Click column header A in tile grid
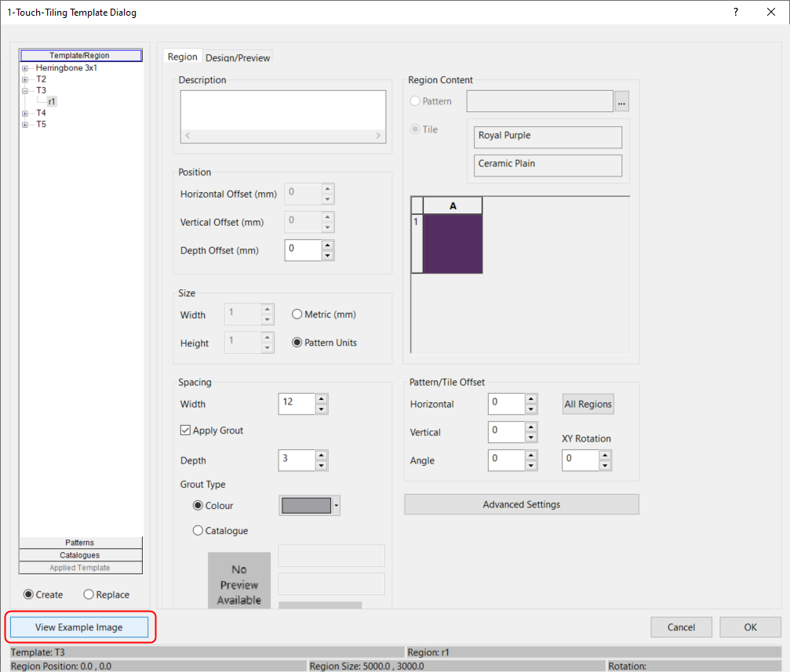 click(453, 205)
